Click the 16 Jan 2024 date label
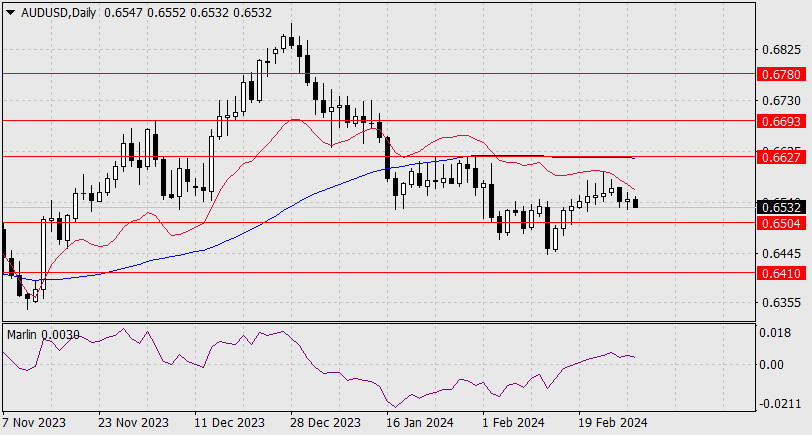812x435 pixels. tap(420, 423)
